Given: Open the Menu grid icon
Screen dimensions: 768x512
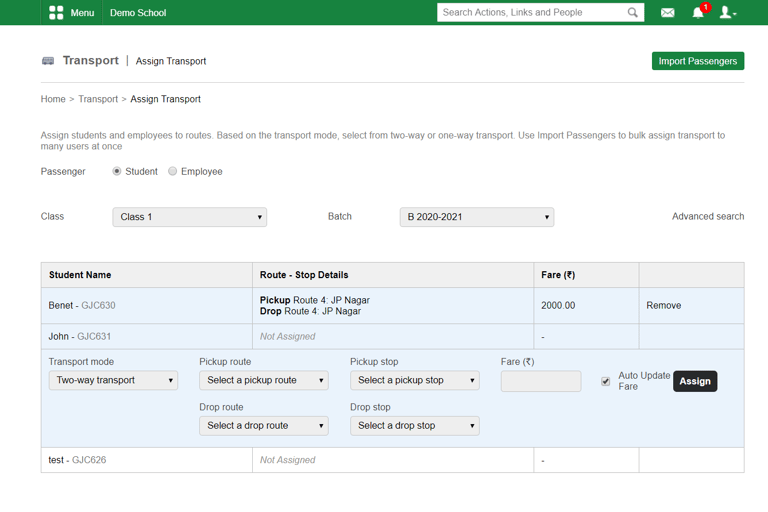Looking at the screenshot, I should pyautogui.click(x=56, y=13).
